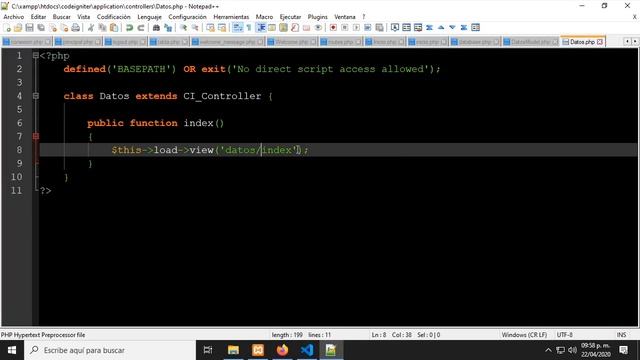Open Visual Studio Code from the taskbar
The width and height of the screenshot is (640, 360).
tap(307, 350)
